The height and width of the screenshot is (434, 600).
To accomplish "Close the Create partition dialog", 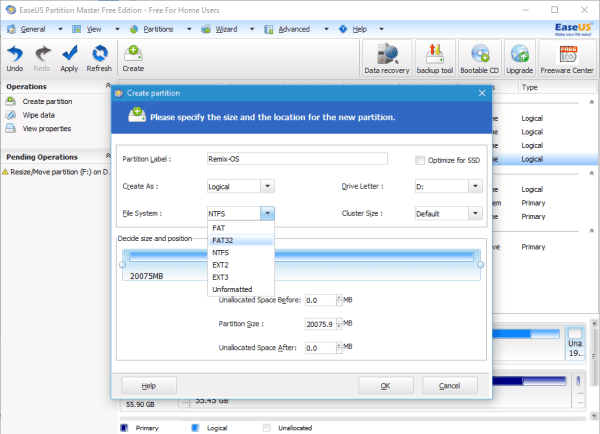I will 482,93.
